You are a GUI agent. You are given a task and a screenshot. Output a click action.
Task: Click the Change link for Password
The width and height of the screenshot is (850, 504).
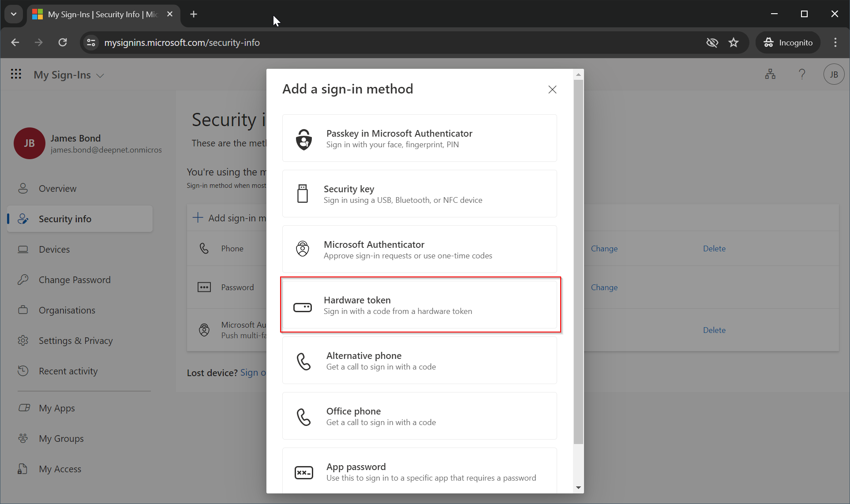(604, 287)
